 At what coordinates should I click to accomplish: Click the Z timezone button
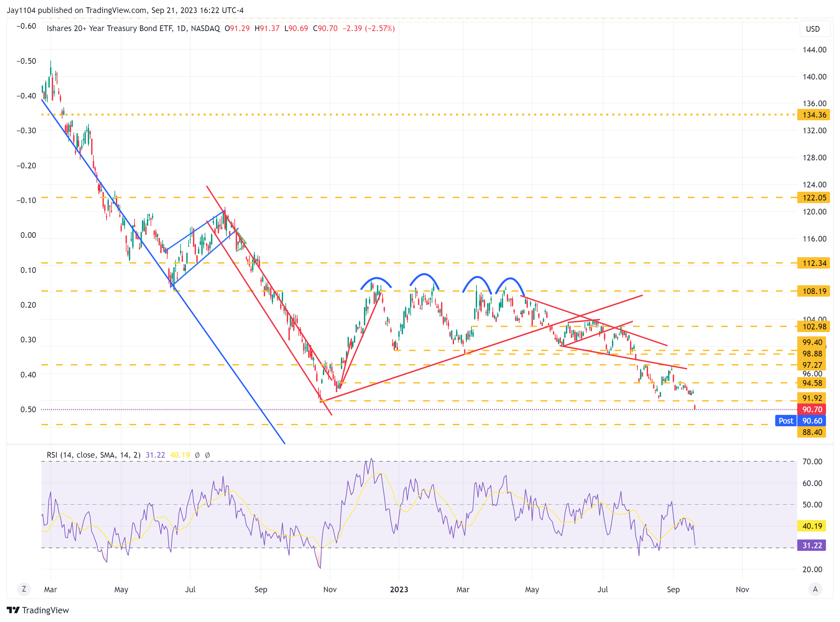[24, 589]
